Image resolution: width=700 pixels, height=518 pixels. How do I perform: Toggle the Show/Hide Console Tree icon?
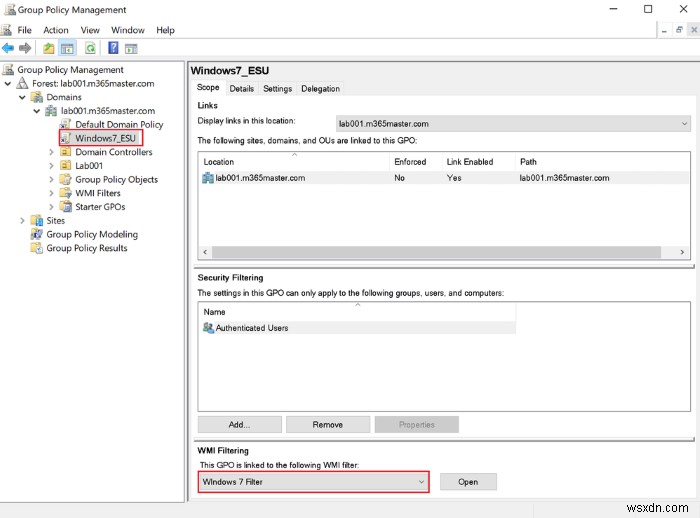(x=67, y=48)
